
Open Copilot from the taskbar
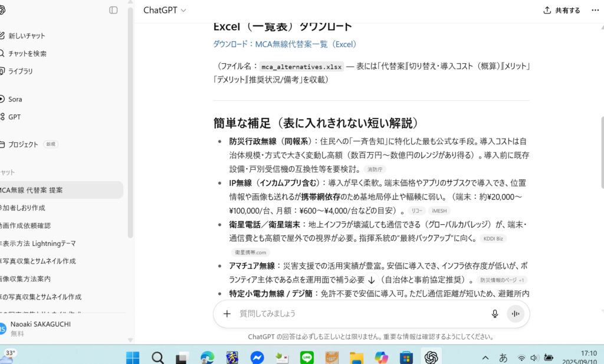tap(382, 358)
